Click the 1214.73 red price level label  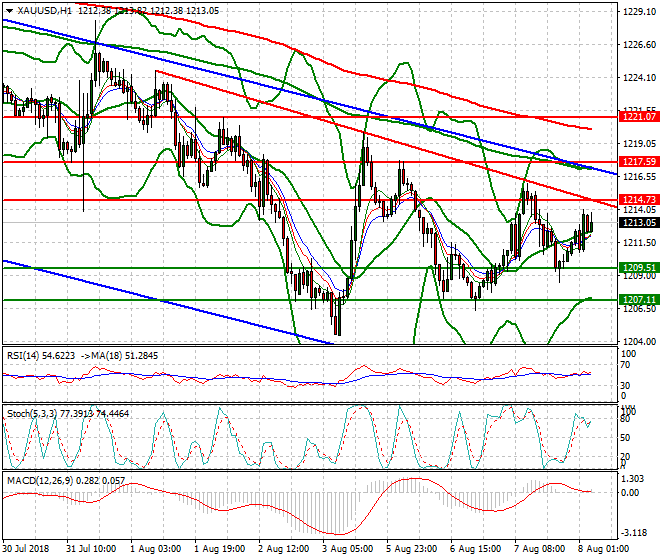point(639,200)
